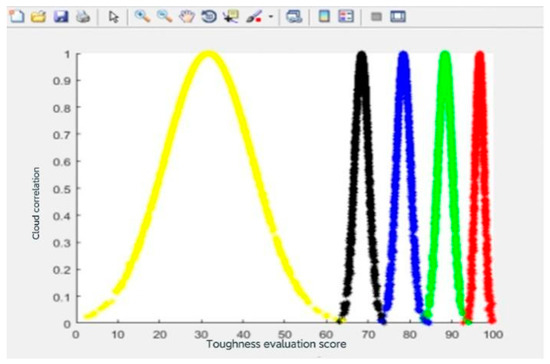Click the New Figure icon
The image size is (550, 364).
point(16,16)
